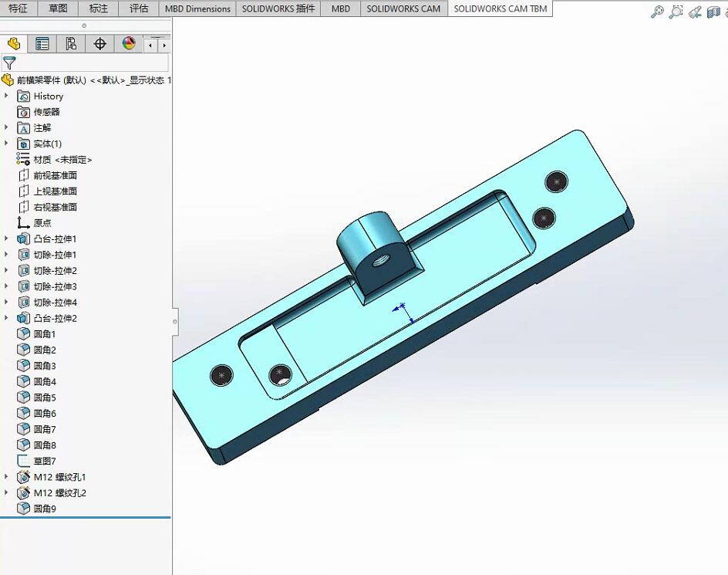Expand the M12 螺纹孔1 feature

[x=8, y=476]
